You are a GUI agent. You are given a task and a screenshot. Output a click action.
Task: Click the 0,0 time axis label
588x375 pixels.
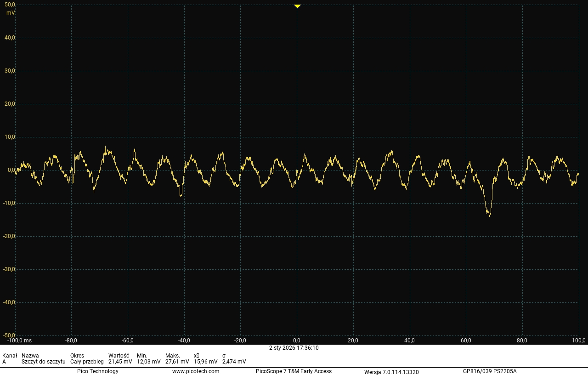click(x=297, y=341)
